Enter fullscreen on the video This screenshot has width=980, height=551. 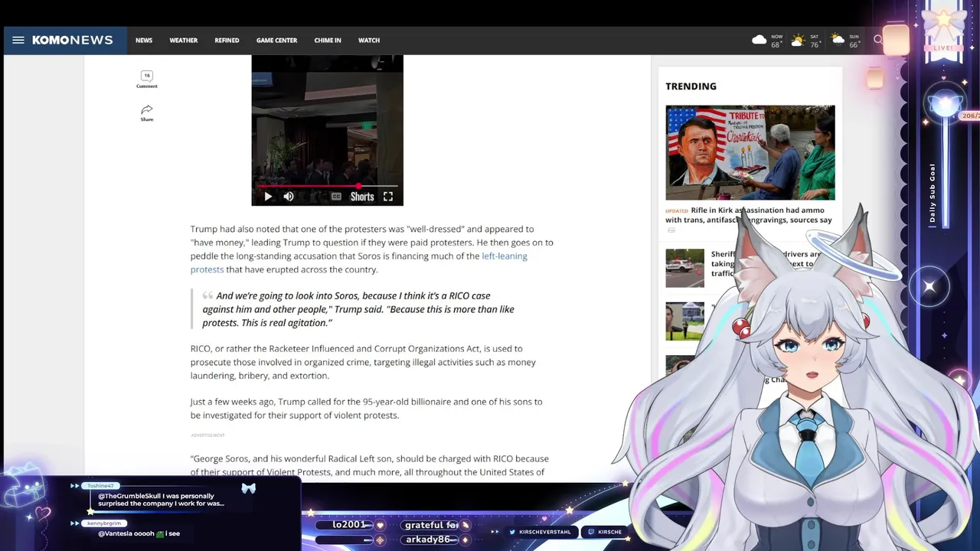pyautogui.click(x=388, y=197)
